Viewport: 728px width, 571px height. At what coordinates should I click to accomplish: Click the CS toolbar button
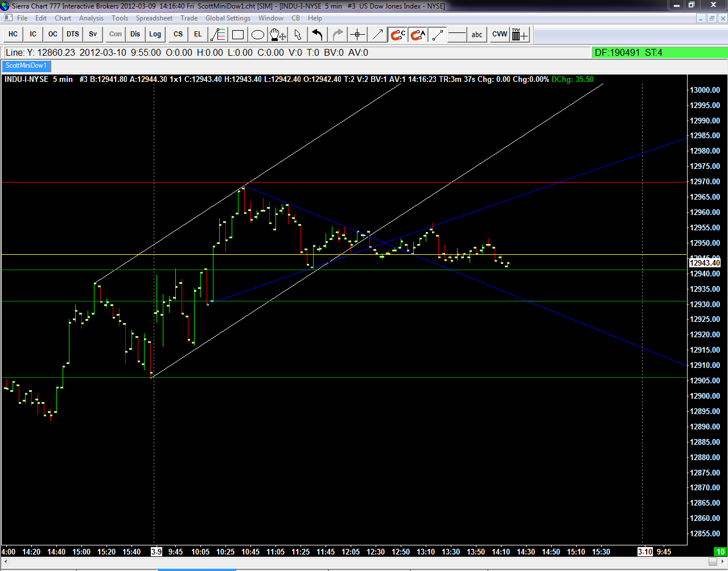point(178,34)
